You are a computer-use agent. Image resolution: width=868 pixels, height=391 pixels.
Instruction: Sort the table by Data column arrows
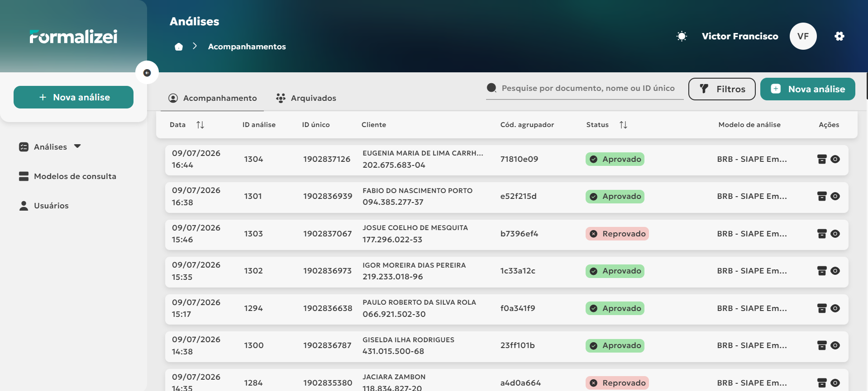[200, 125]
